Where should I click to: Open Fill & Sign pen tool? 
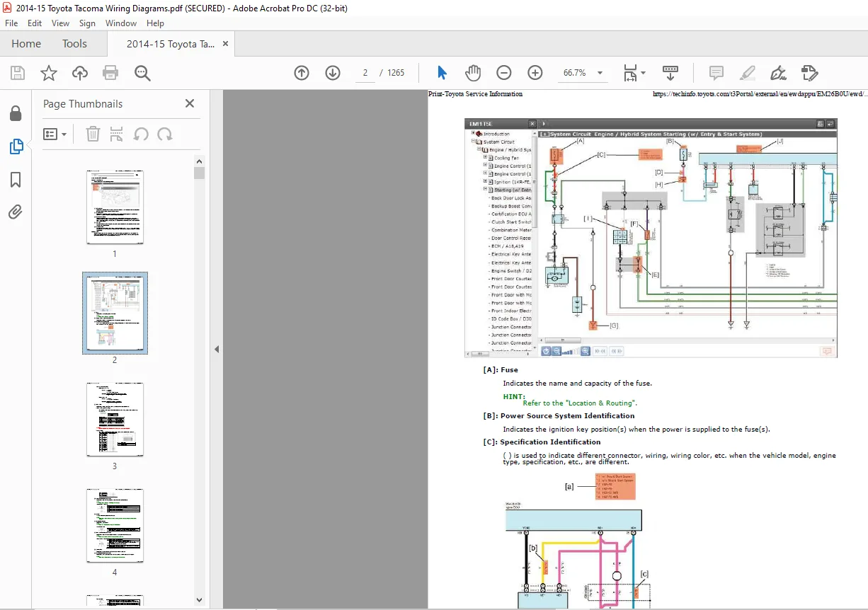click(x=778, y=73)
